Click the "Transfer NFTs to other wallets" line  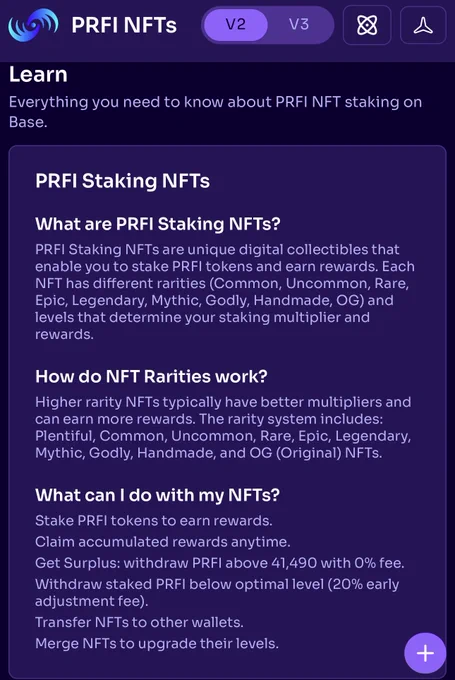point(139,622)
